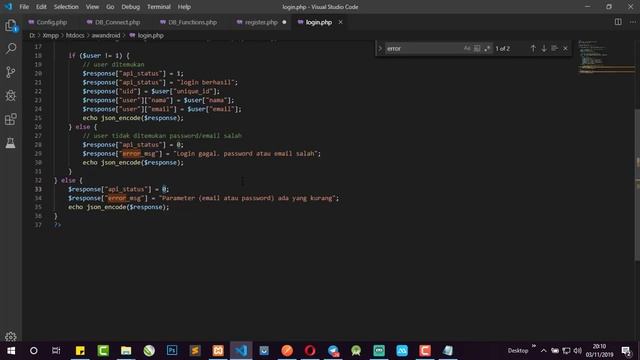
Task: Toggle Match Case in find widget
Action: 467,48
